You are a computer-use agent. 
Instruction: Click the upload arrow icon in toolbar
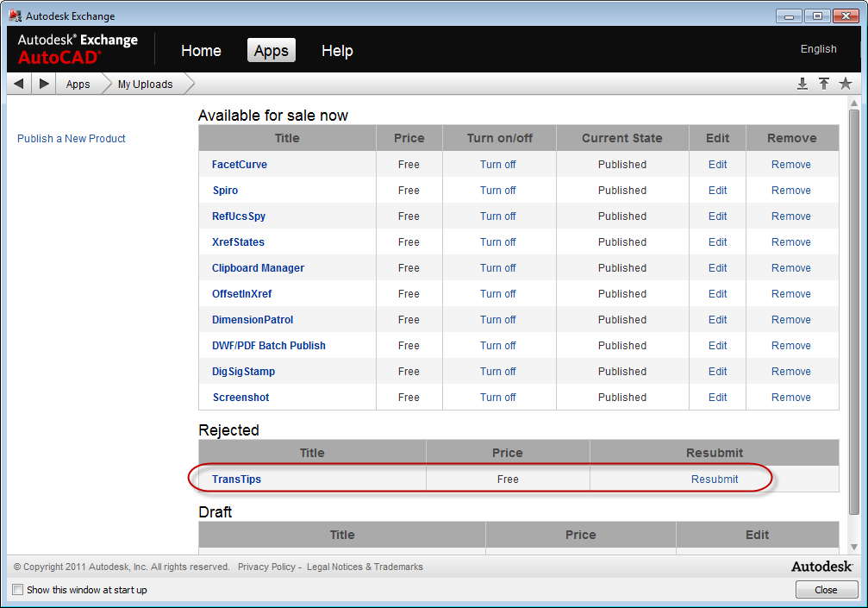pyautogui.click(x=824, y=84)
